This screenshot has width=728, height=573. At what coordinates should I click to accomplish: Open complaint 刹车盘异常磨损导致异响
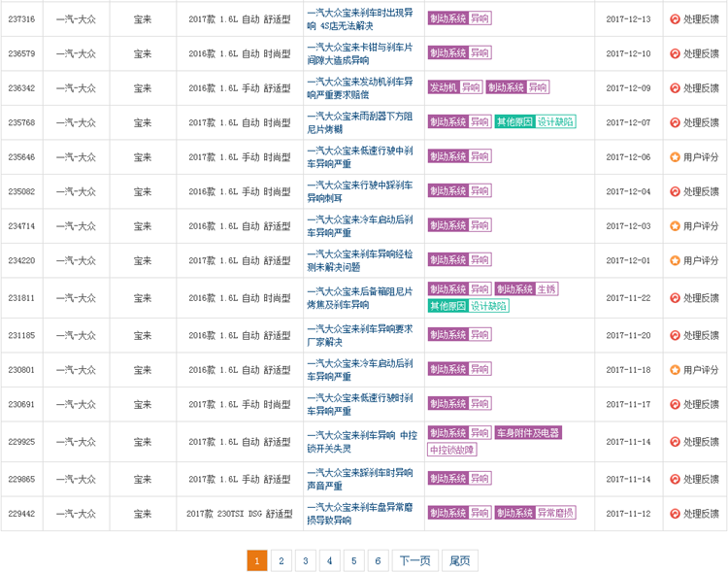click(360, 514)
